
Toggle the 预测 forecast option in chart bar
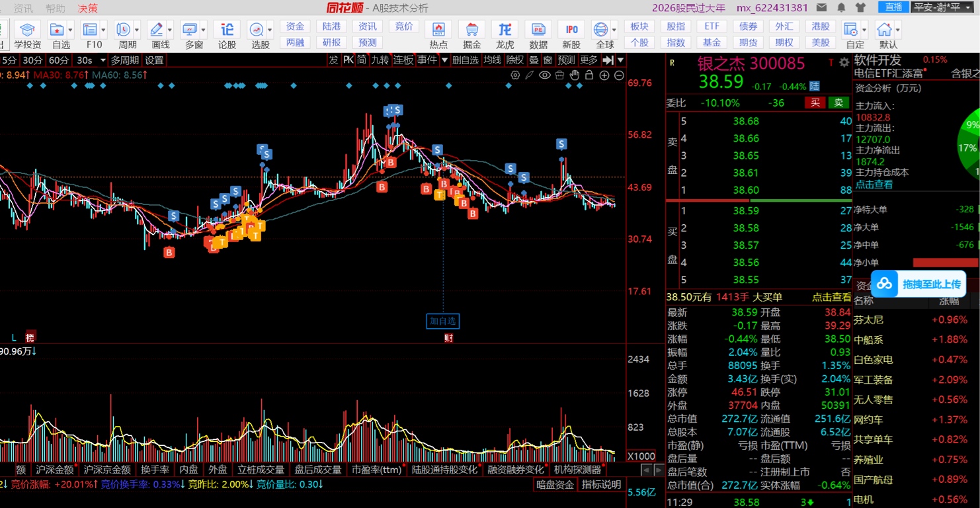tap(566, 60)
